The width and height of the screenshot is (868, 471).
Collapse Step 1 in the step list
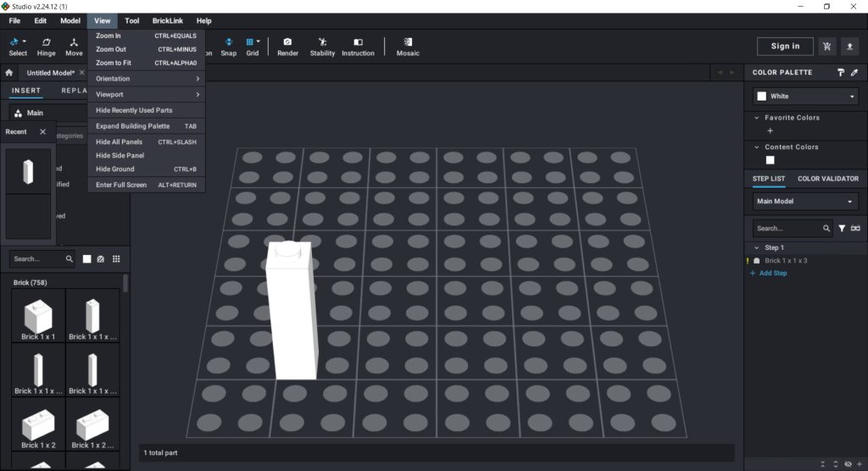pyautogui.click(x=756, y=247)
